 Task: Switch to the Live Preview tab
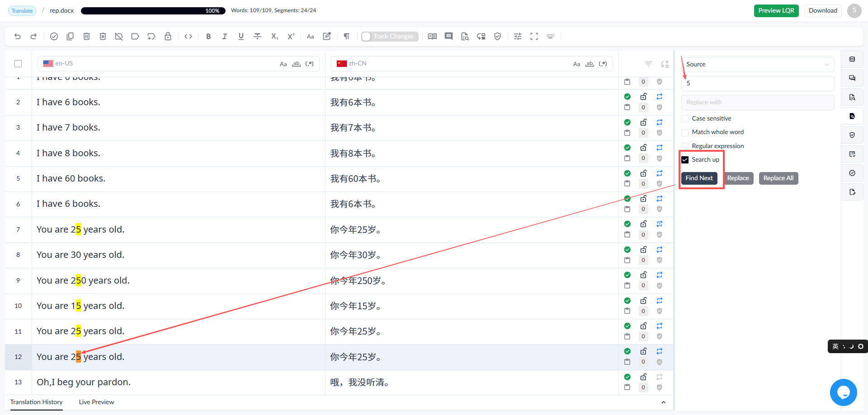[x=96, y=402]
